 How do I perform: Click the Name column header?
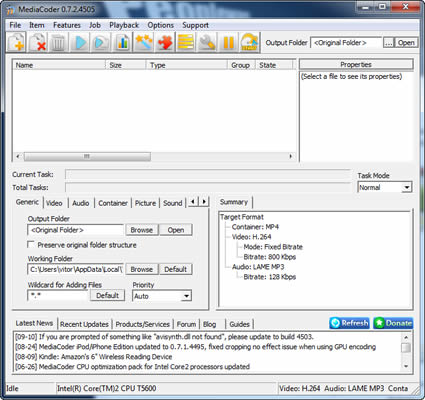coord(59,65)
